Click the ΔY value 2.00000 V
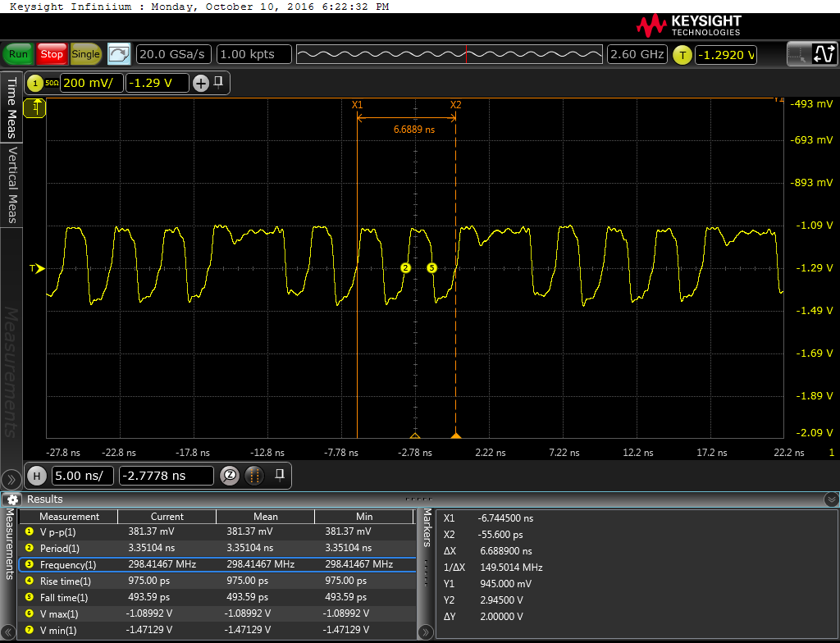The image size is (840, 643). click(x=501, y=617)
